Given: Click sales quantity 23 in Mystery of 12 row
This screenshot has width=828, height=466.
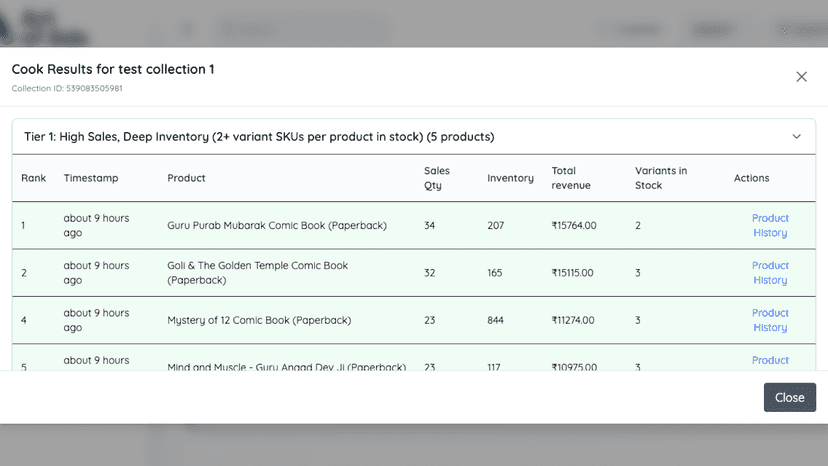Looking at the screenshot, I should [x=429, y=320].
